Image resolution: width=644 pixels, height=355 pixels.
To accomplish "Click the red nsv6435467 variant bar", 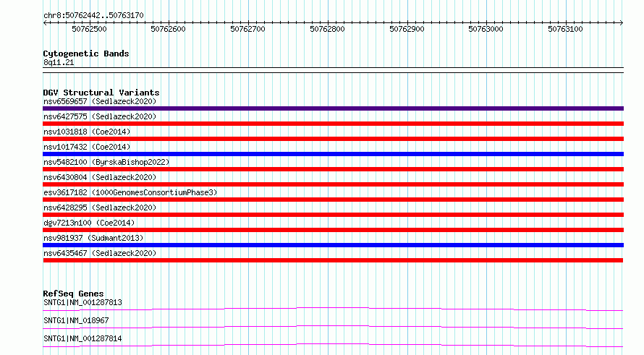I will (x=333, y=260).
